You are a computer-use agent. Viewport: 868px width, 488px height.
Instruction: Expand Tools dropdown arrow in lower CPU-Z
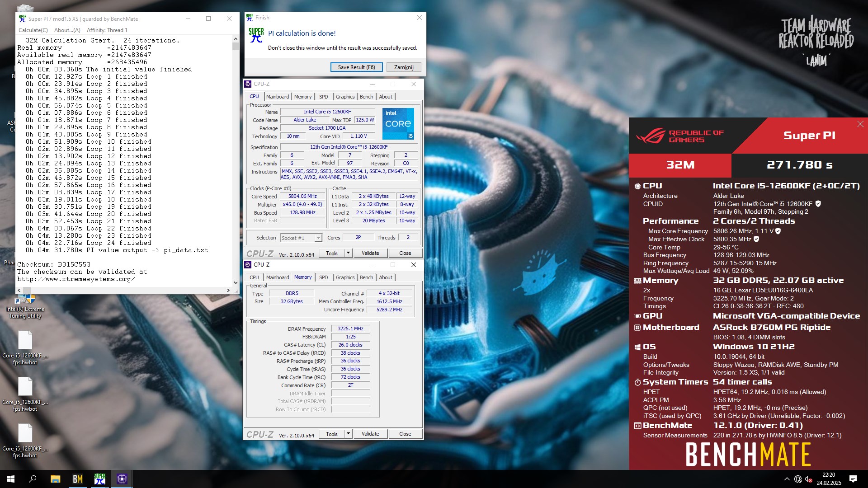click(x=348, y=434)
